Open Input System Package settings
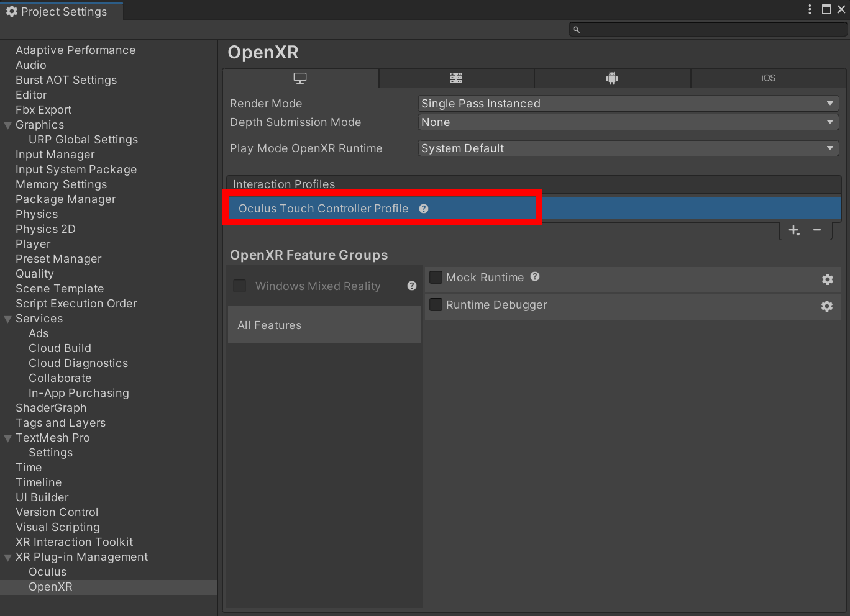This screenshot has width=850, height=616. click(x=76, y=170)
